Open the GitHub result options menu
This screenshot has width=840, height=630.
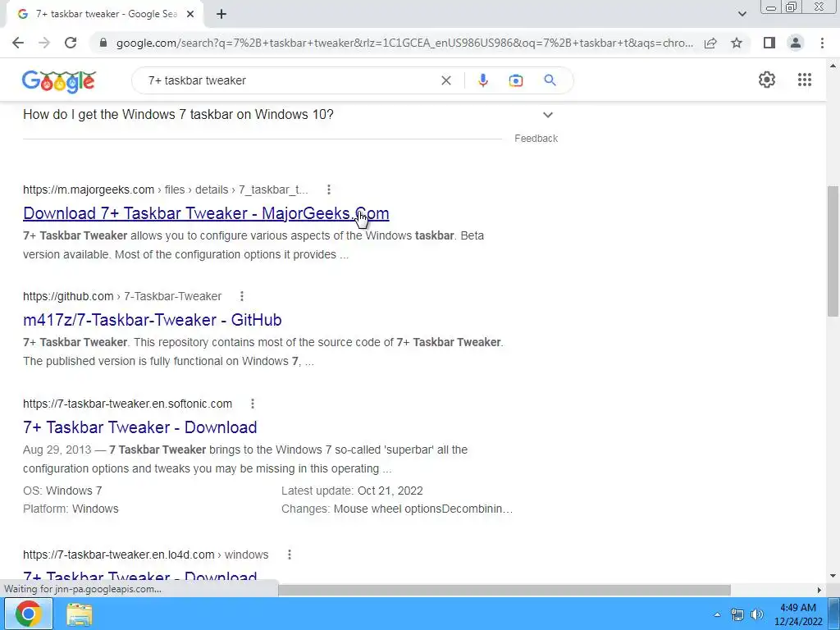tap(242, 296)
